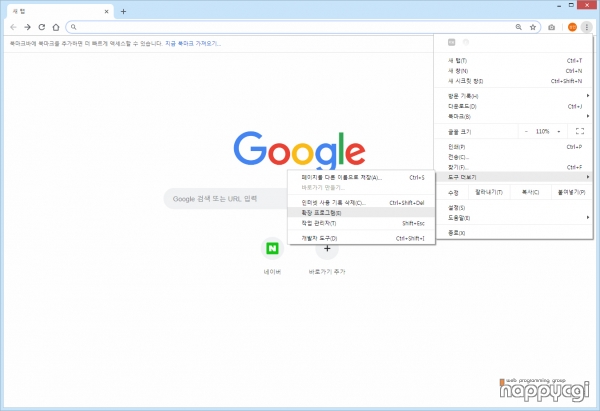Choose 찾기(F)... find item
The width and height of the screenshot is (600, 411).
point(514,167)
